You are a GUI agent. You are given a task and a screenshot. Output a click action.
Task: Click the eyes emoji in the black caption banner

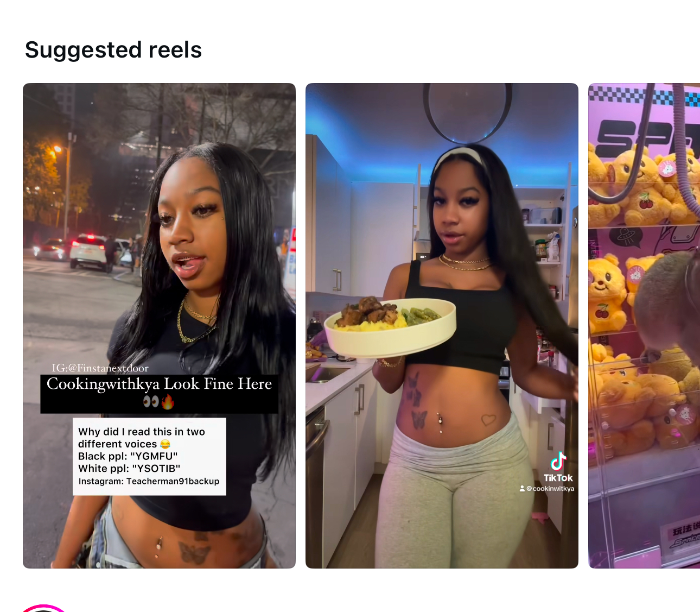(x=151, y=402)
